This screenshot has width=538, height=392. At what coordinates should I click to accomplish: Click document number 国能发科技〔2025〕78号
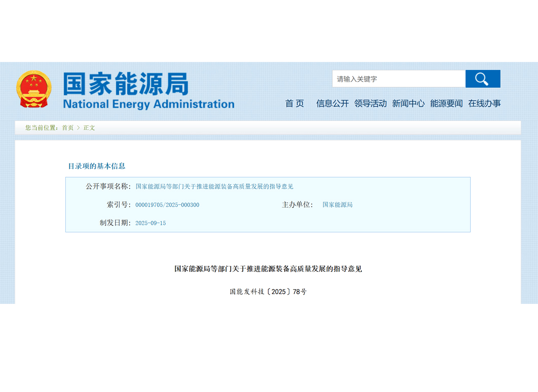click(268, 291)
